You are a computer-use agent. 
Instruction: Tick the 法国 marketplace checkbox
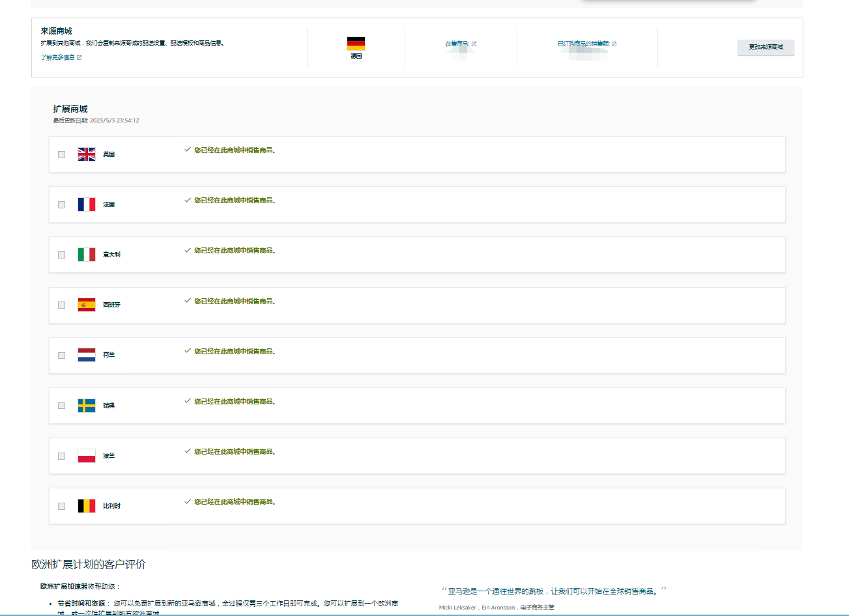(x=62, y=204)
